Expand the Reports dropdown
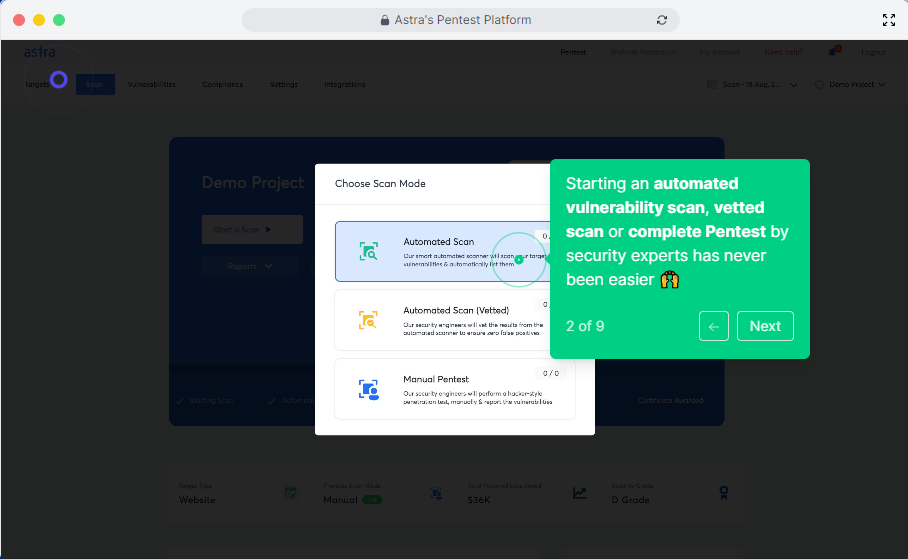Screen dimensions: 908x559 coord(250,266)
